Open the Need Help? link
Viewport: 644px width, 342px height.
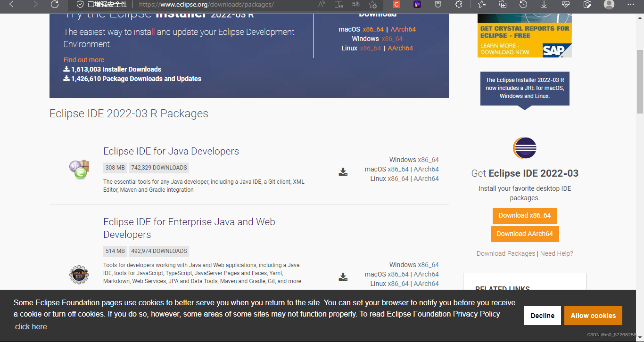[557, 253]
